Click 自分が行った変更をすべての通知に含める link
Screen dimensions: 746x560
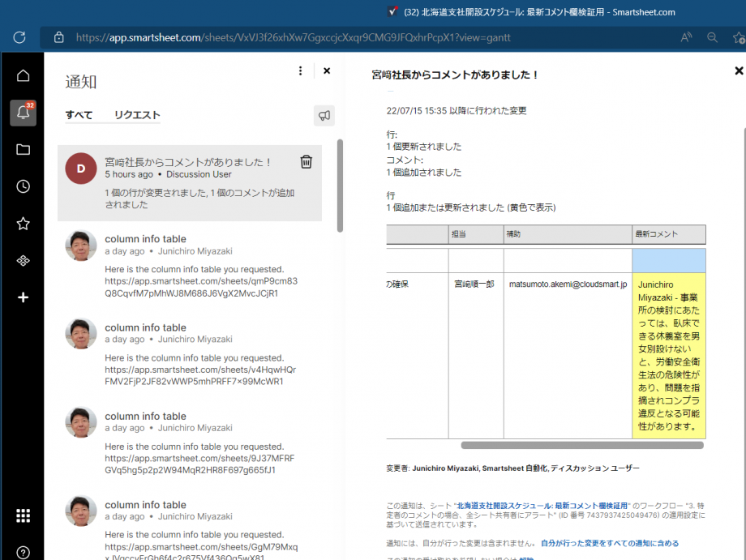click(x=610, y=543)
